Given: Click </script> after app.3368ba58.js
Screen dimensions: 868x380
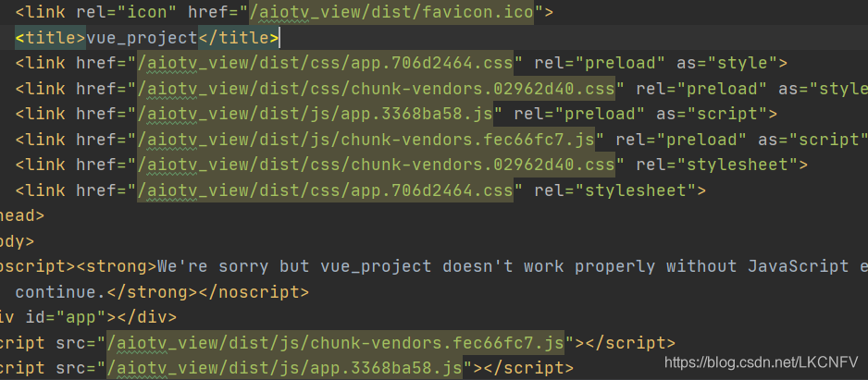Looking at the screenshot, I should pyautogui.click(x=528, y=368).
